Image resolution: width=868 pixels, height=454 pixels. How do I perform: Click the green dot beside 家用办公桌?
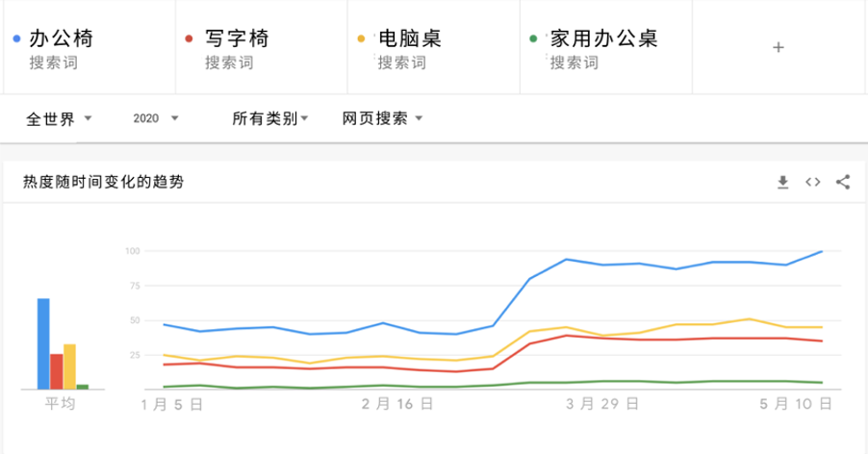[x=533, y=38]
